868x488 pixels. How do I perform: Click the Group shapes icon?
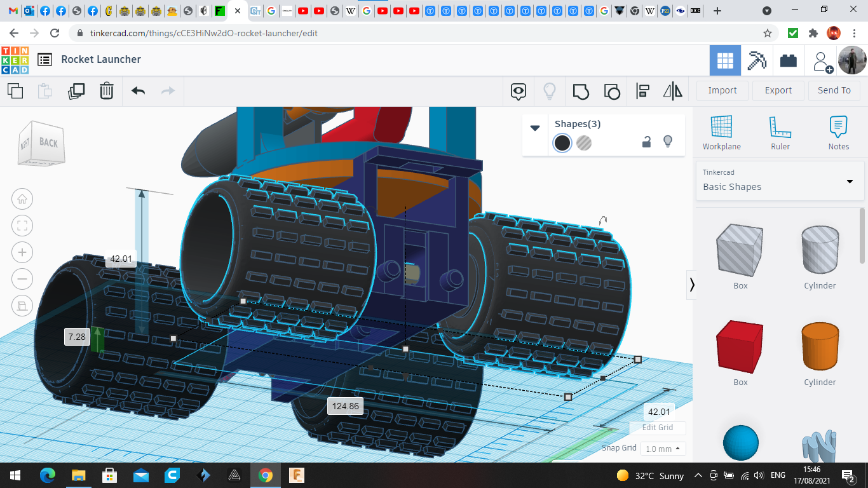(580, 91)
